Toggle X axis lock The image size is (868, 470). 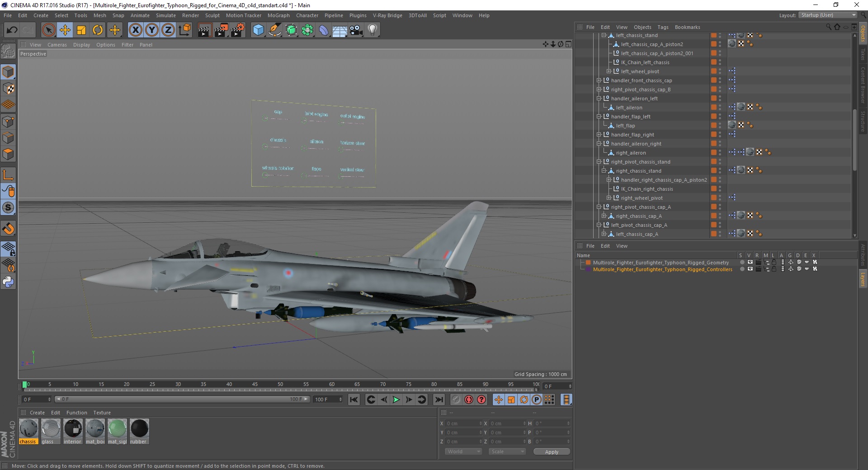pyautogui.click(x=135, y=30)
